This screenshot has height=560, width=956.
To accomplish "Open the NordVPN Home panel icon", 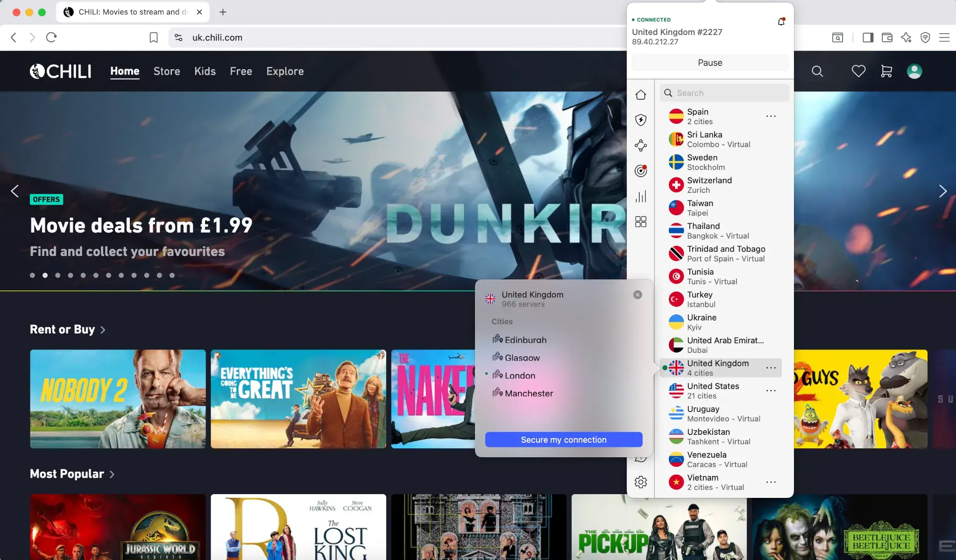I will coord(641,94).
